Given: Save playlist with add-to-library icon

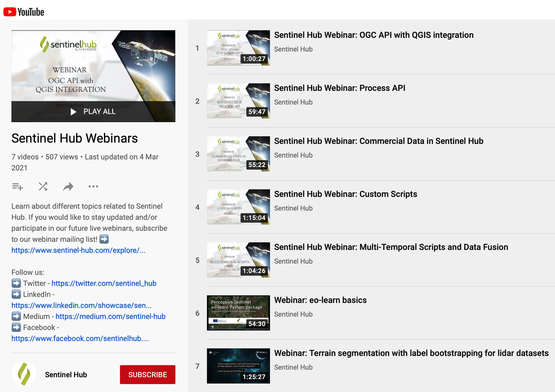Looking at the screenshot, I should (17, 186).
